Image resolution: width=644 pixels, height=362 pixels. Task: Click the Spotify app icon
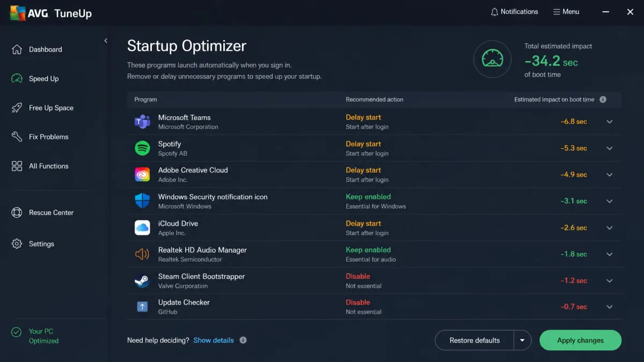point(142,148)
